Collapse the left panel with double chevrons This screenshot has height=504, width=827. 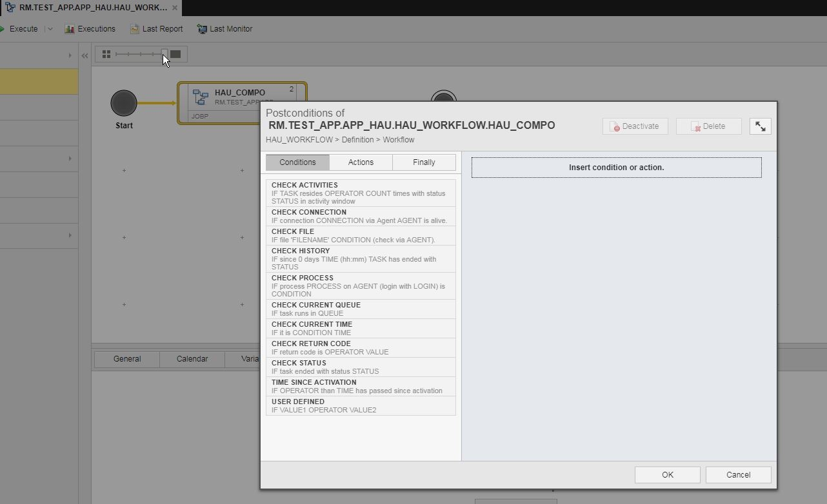pos(85,55)
